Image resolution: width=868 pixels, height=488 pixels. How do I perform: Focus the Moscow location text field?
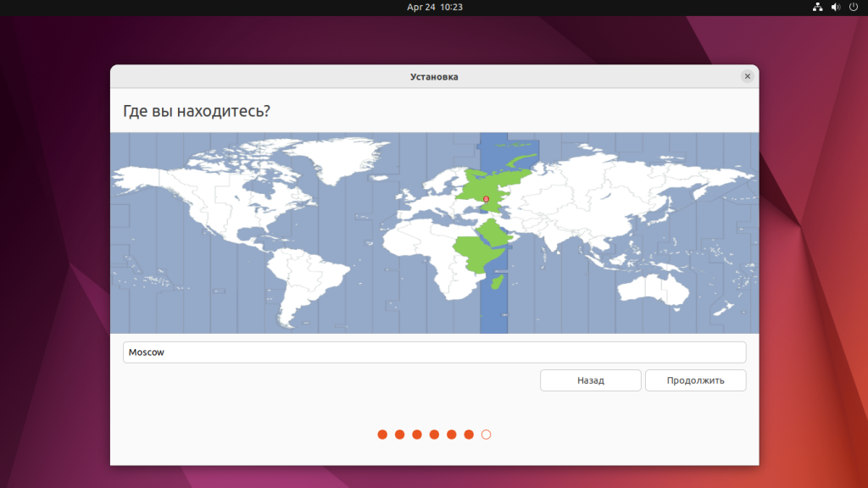[434, 352]
